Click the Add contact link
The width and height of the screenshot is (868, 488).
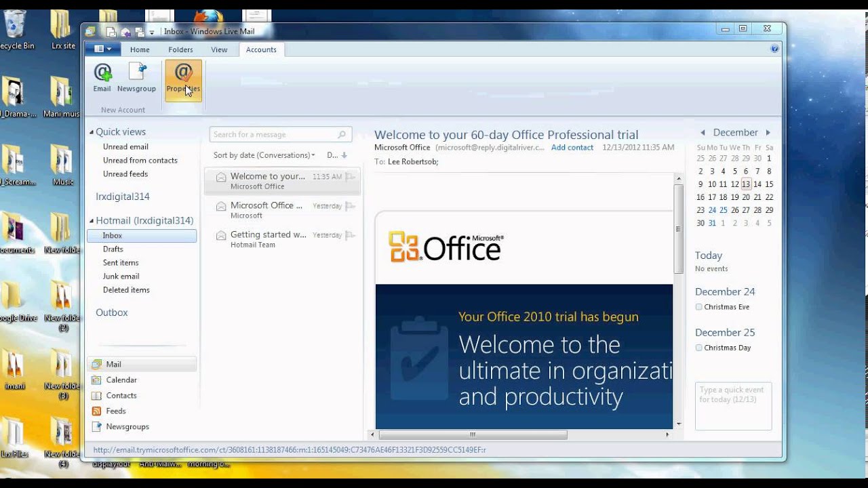[572, 147]
